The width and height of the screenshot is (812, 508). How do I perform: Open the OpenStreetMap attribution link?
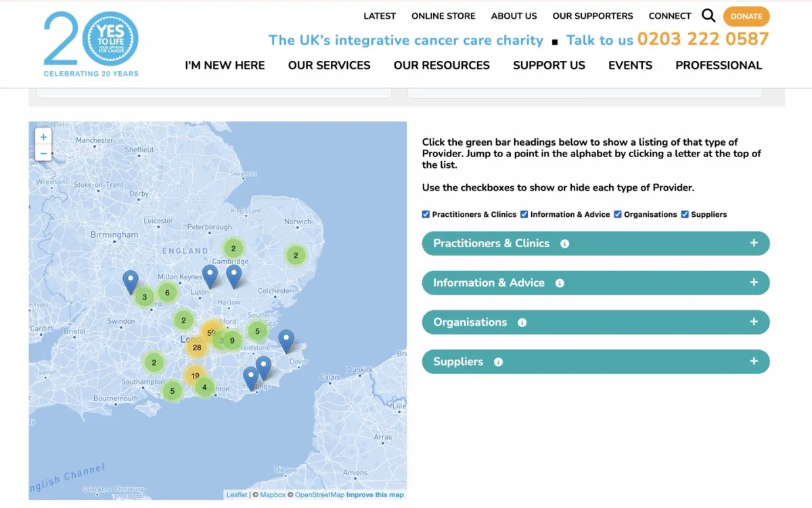319,495
